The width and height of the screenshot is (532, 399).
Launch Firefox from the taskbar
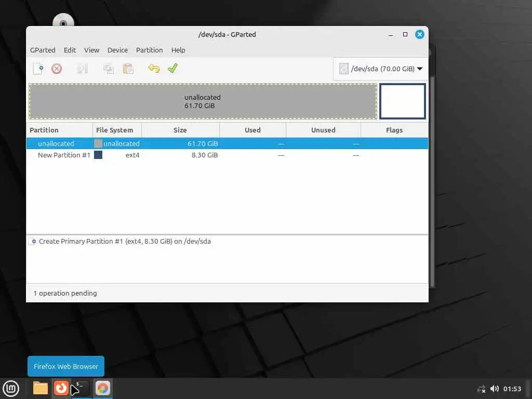[x=61, y=388]
